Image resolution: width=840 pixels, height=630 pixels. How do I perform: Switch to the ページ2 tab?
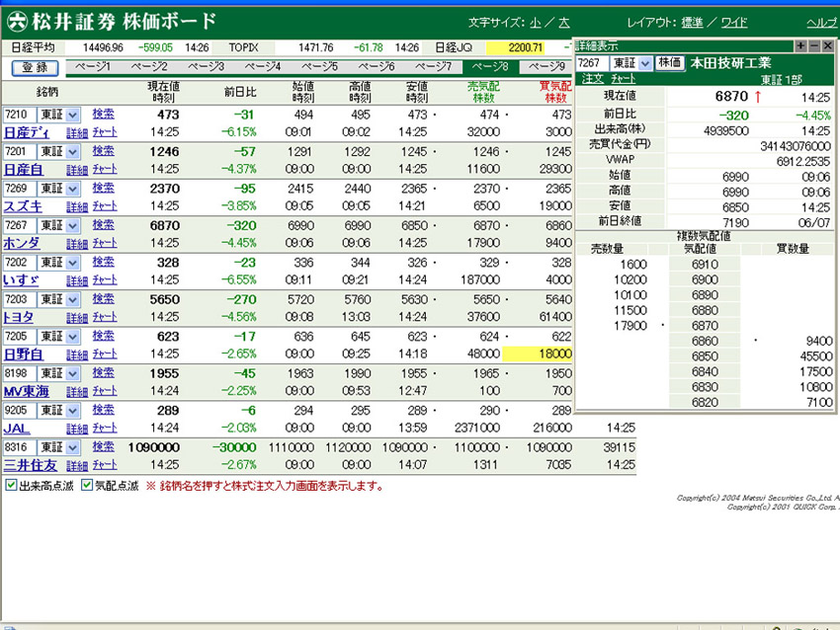(x=149, y=67)
